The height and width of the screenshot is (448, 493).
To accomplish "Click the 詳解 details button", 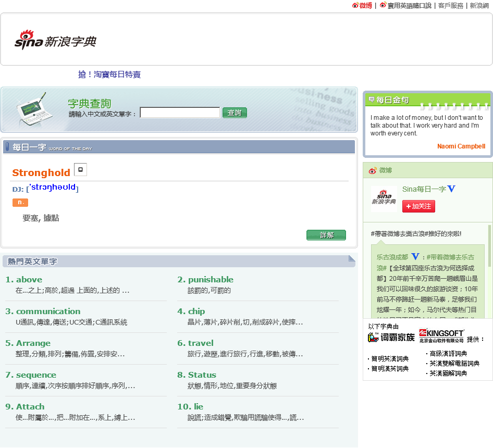I will point(326,235).
